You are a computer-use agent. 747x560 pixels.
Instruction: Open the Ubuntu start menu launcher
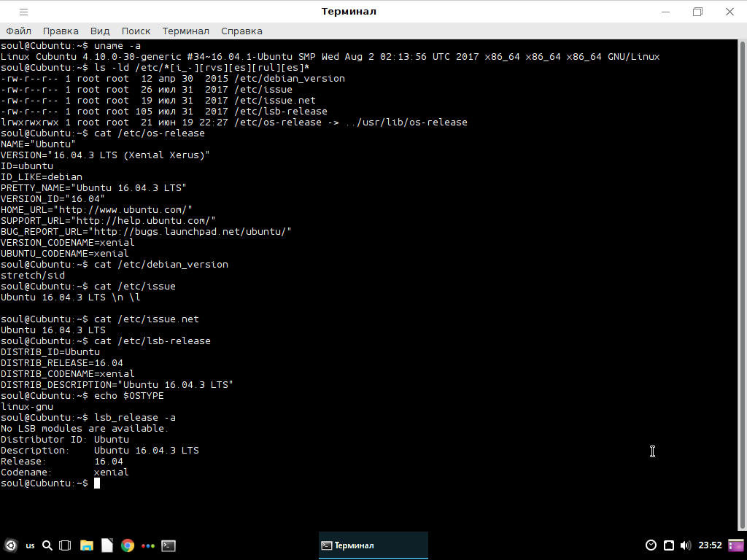click(x=10, y=545)
